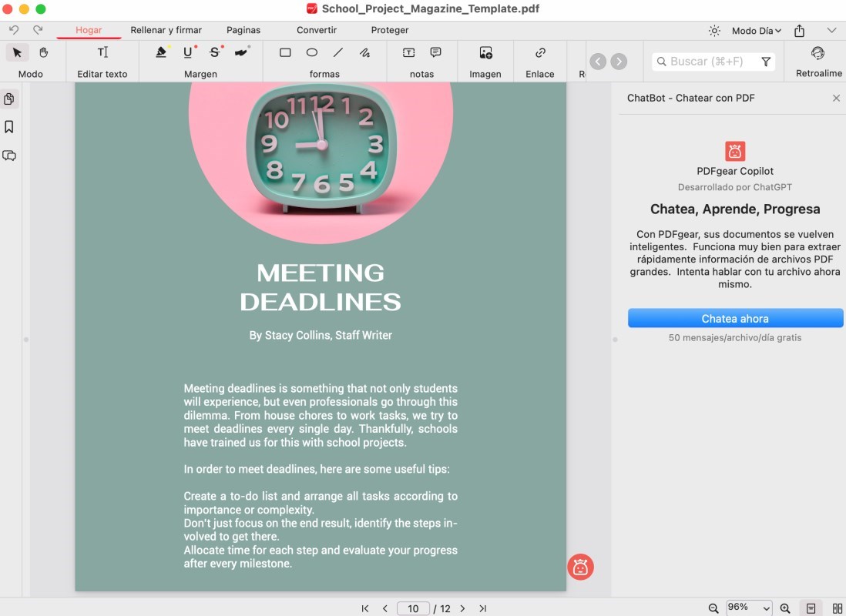Select the Strikethrough markup tool
Image resolution: width=846 pixels, height=616 pixels.
[x=214, y=52]
